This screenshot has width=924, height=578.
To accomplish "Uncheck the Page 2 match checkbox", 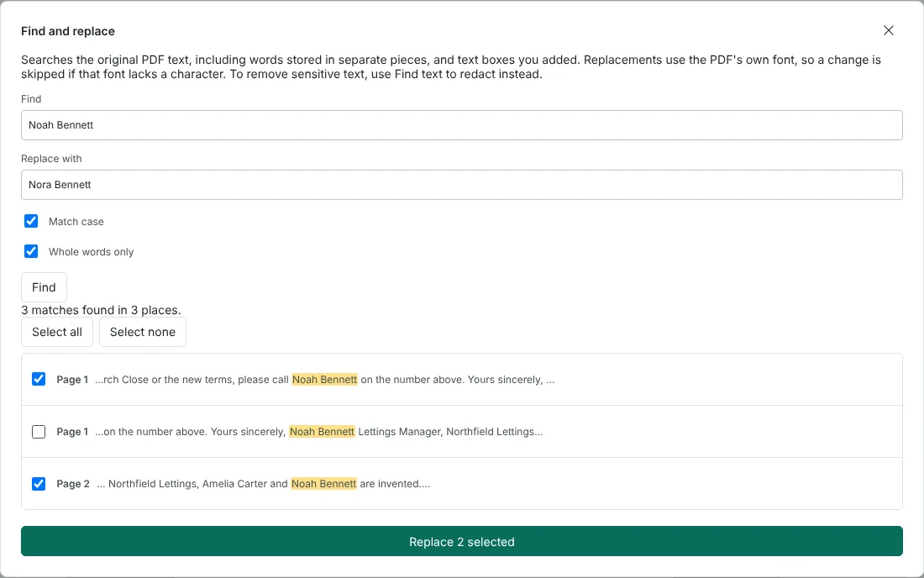I will click(x=39, y=484).
